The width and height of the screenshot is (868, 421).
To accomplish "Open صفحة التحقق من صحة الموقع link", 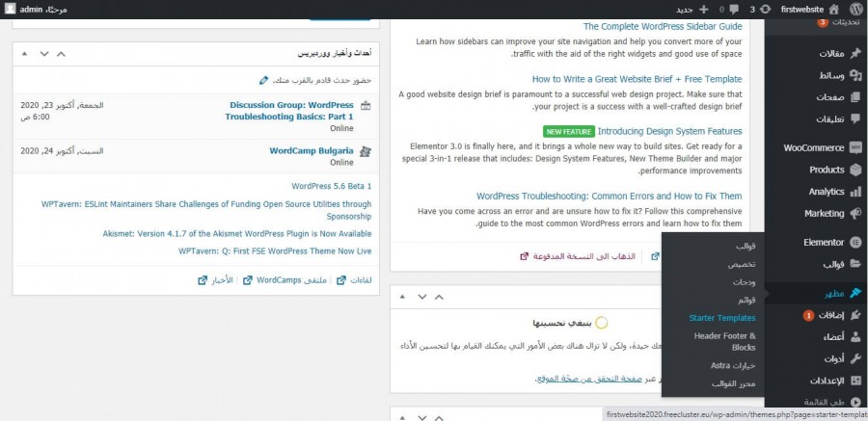I will click(x=587, y=379).
